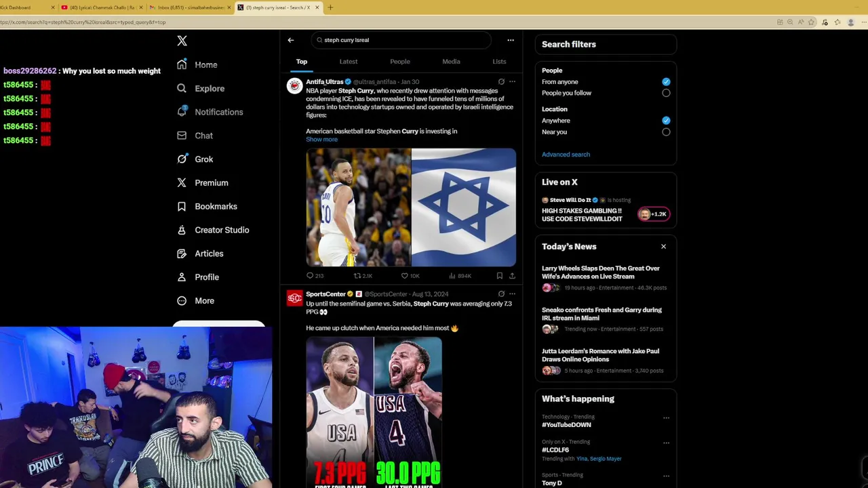Repost the Antifa_Ultras post

(x=363, y=276)
